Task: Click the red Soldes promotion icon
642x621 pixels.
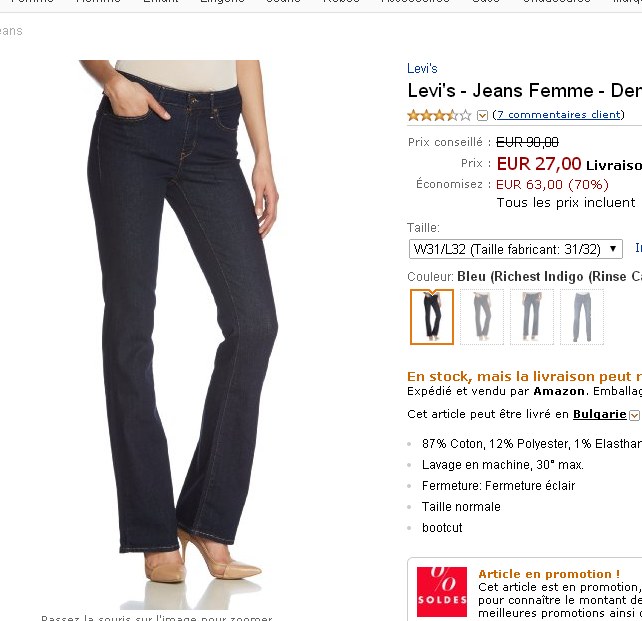Action: pyautogui.click(x=442, y=592)
